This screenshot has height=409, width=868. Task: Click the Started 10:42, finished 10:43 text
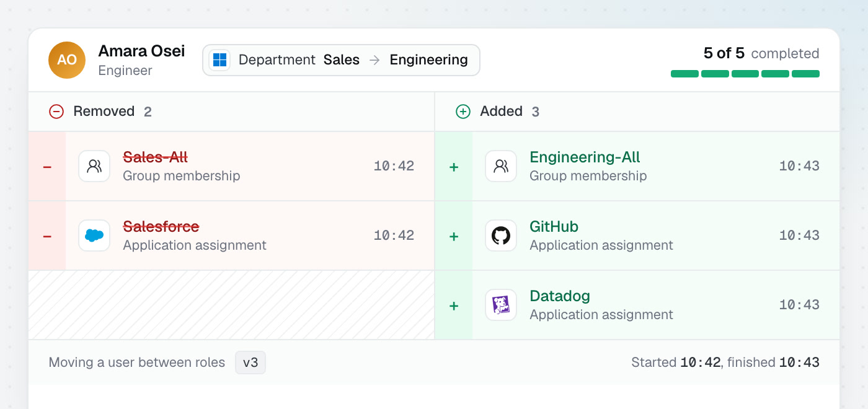click(725, 363)
